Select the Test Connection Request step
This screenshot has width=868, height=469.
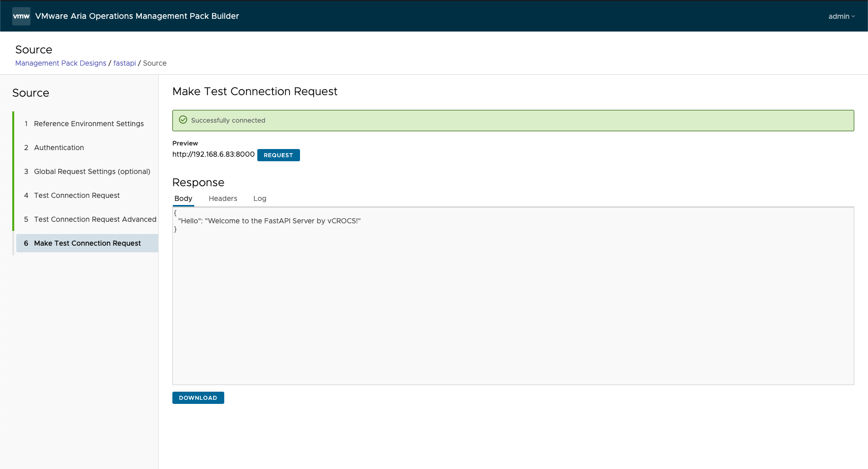(x=77, y=195)
